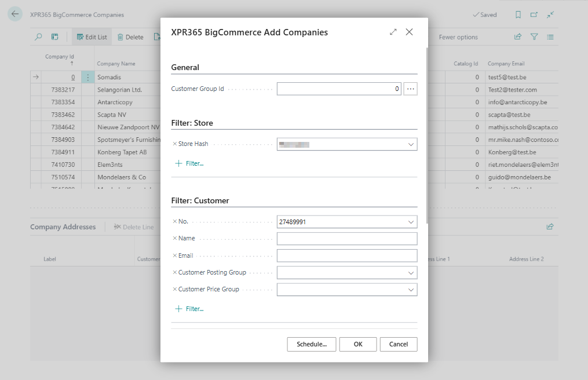Remove the No. customer filter
Screen dimensions: 588x380
point(174,221)
